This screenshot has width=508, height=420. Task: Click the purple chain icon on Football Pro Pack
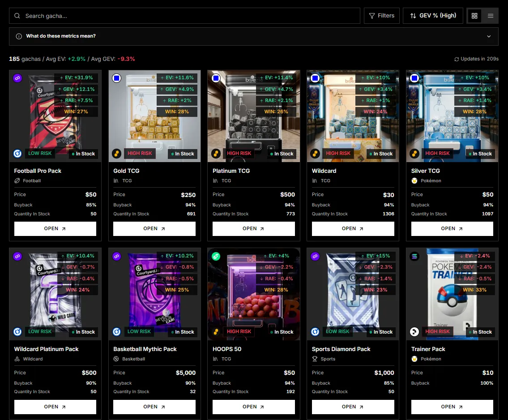pos(17,78)
